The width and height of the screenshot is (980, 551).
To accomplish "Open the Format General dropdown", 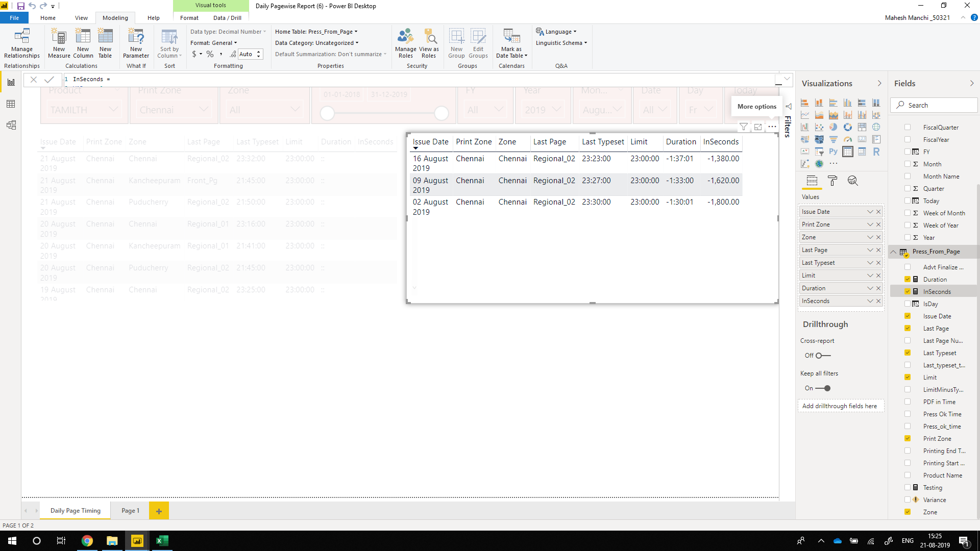I will (x=214, y=43).
